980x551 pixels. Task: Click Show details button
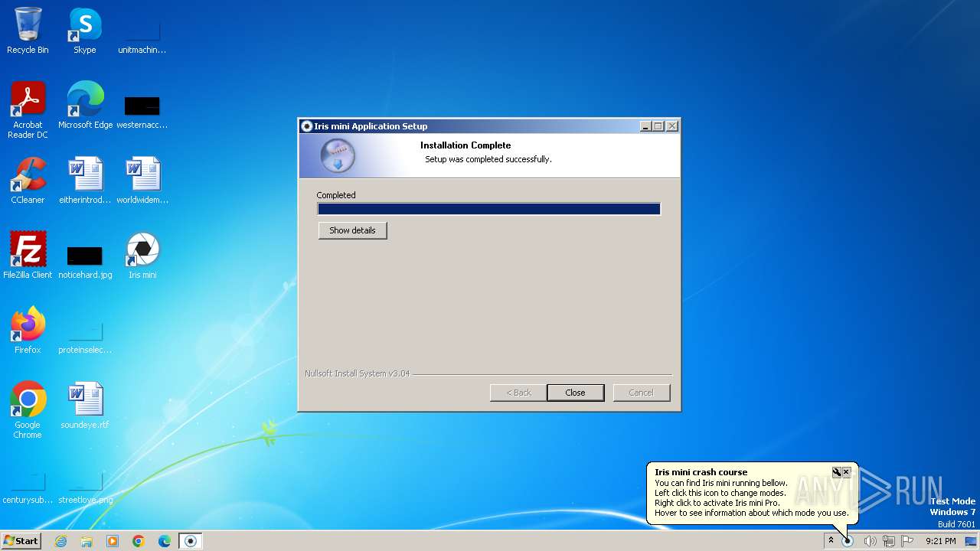(352, 230)
